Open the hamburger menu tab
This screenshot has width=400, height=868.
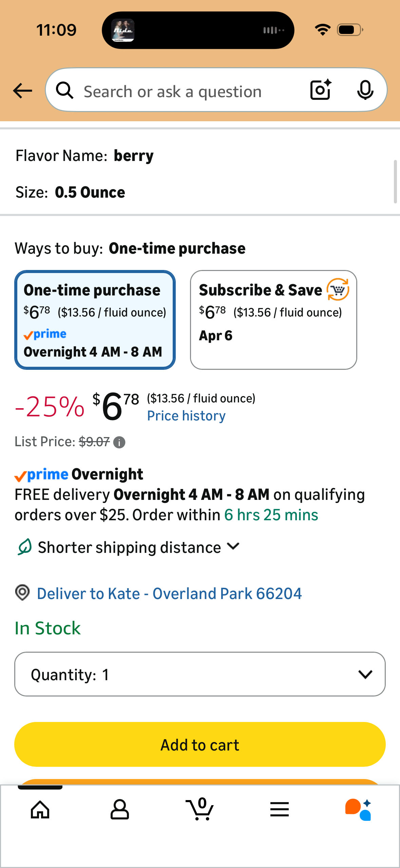[x=280, y=810]
